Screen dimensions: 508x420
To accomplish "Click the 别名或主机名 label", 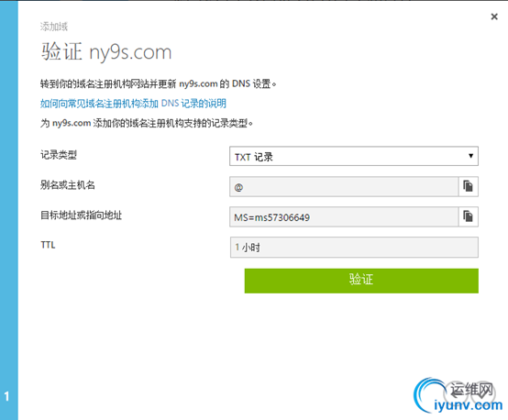I will tap(67, 185).
